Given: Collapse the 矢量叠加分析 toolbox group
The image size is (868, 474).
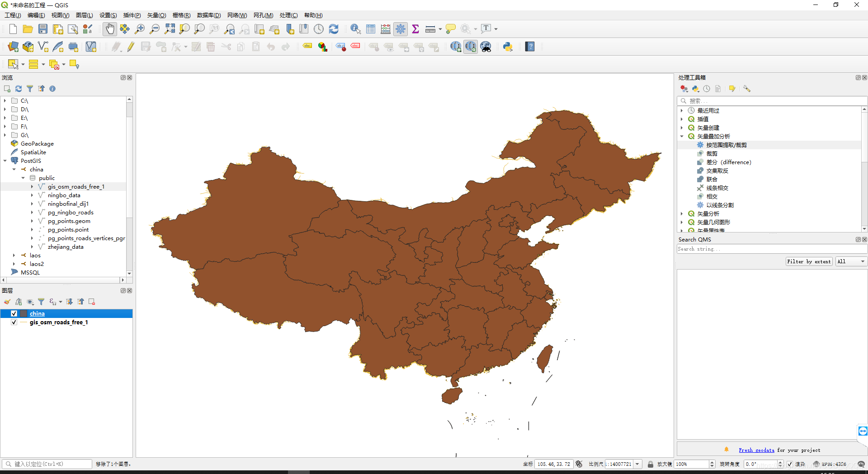Looking at the screenshot, I should (682, 136).
